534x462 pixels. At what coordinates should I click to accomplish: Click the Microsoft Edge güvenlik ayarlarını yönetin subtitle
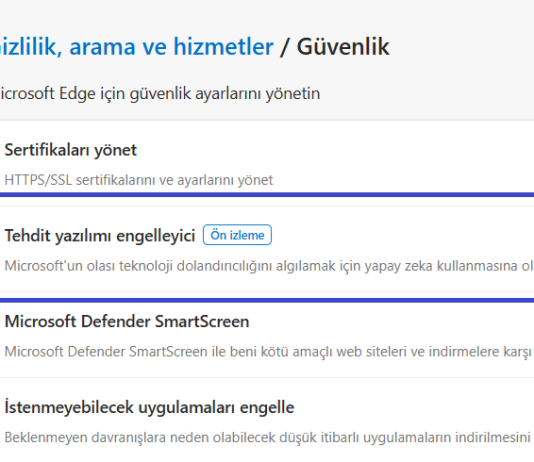[x=160, y=93]
